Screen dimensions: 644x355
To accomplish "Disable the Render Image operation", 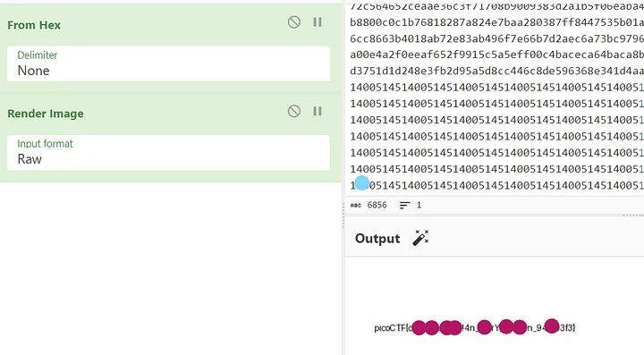I will click(293, 111).
